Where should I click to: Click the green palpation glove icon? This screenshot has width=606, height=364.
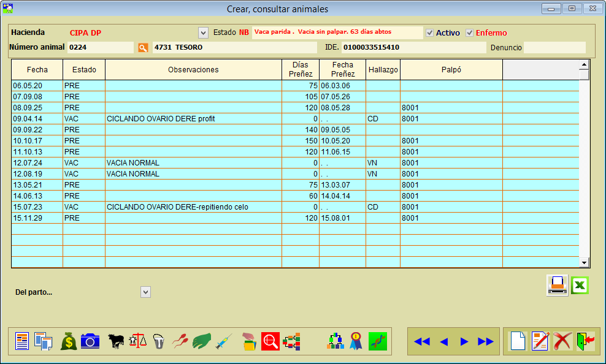tap(202, 341)
